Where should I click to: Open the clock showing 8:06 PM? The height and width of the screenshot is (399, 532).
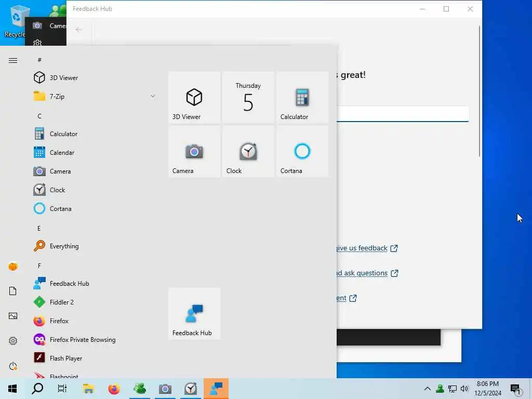(487, 389)
